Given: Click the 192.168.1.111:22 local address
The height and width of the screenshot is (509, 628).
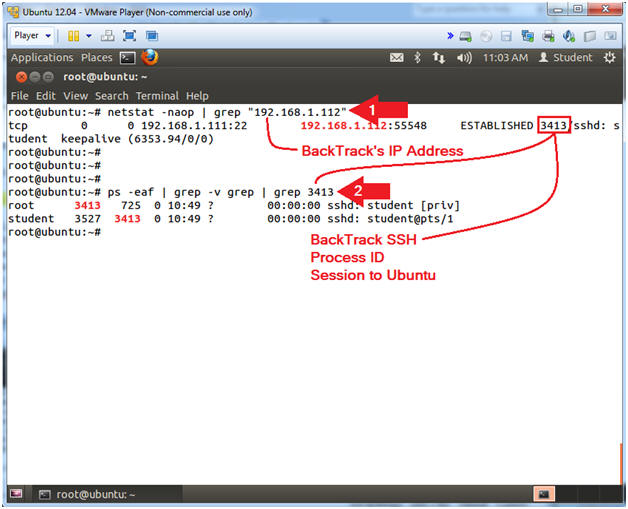Looking at the screenshot, I should click(194, 126).
